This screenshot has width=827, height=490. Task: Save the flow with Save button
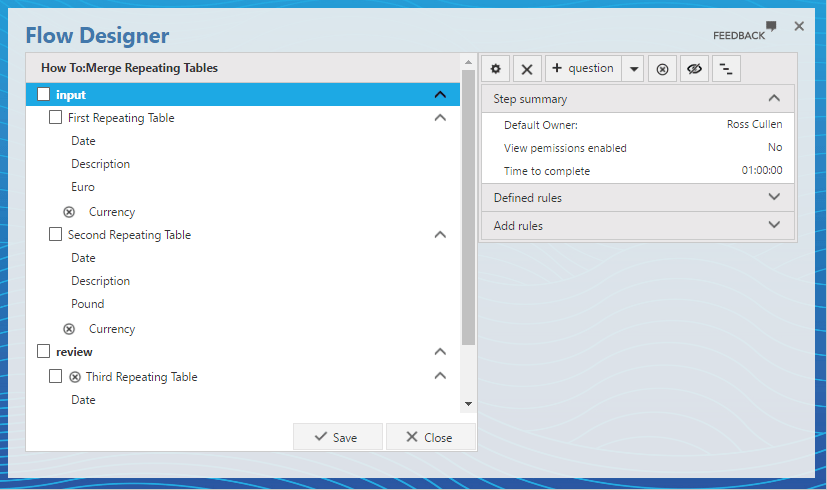(338, 437)
